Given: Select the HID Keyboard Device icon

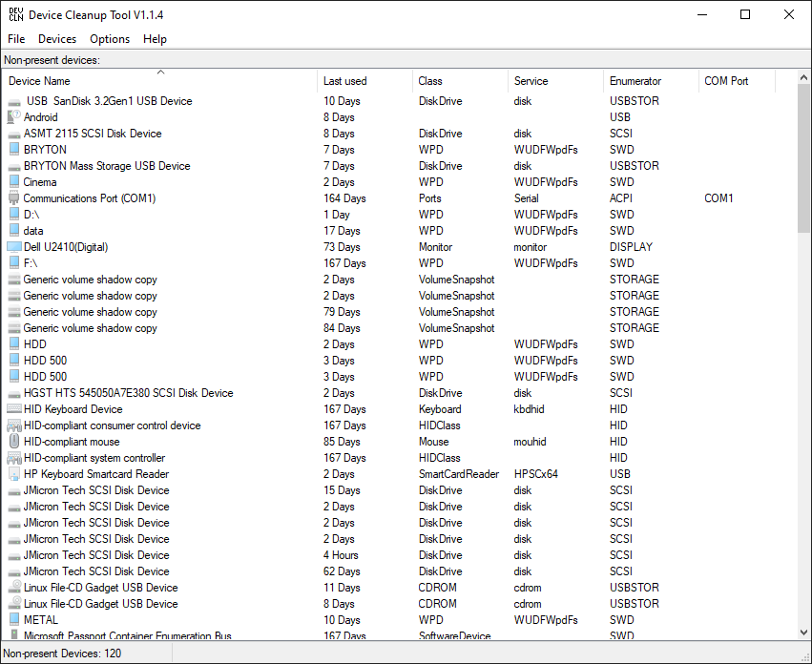Looking at the screenshot, I should coord(14,409).
